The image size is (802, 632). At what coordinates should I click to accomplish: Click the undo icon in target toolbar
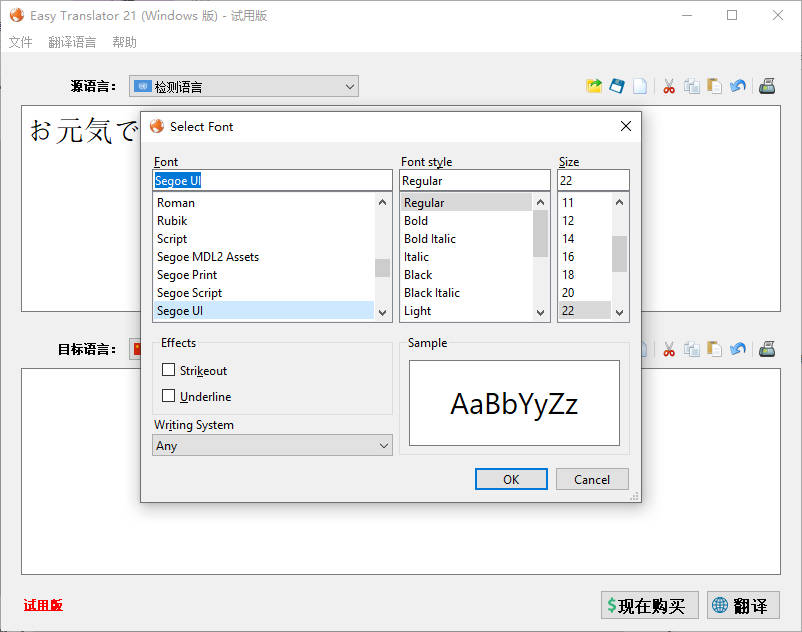(x=738, y=349)
